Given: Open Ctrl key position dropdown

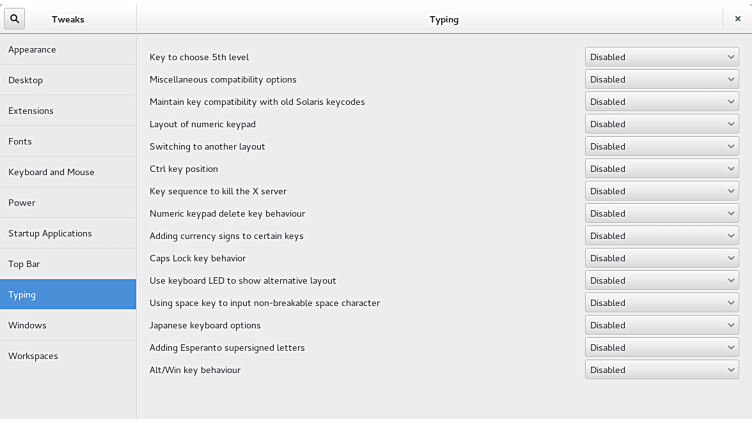Looking at the screenshot, I should [662, 169].
